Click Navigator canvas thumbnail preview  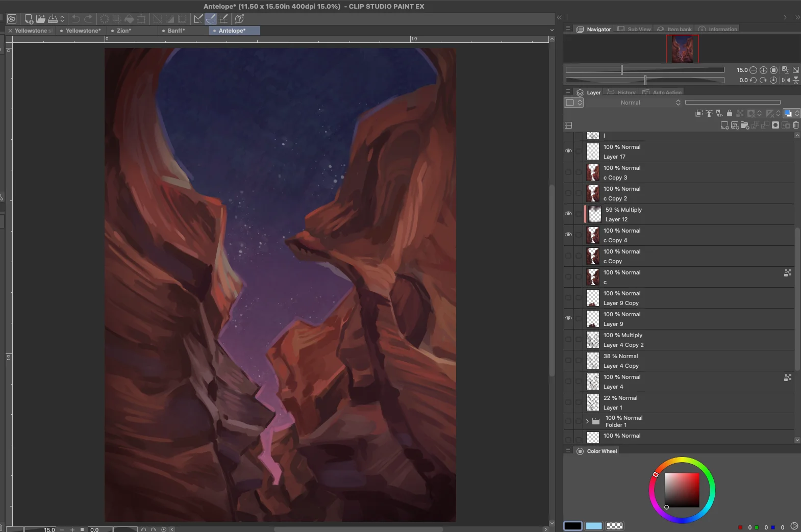[683, 49]
